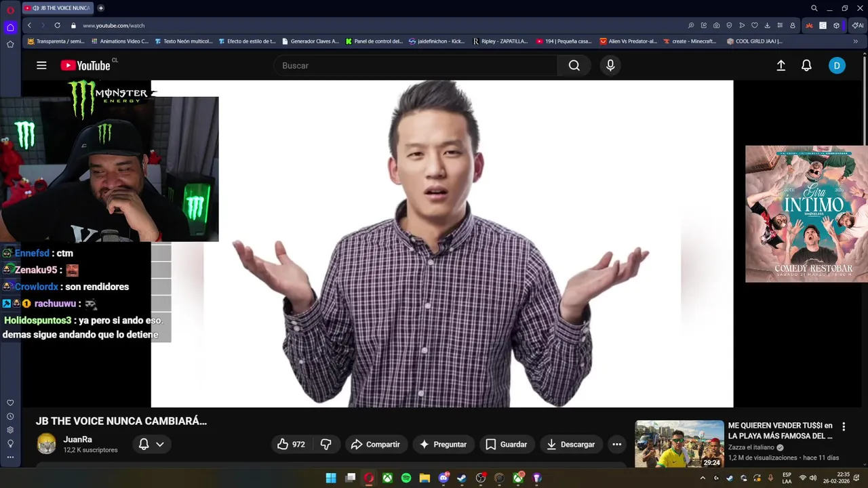The width and height of the screenshot is (868, 488).
Task: Open the Texto Neón multicol... bookmark
Action: pyautogui.click(x=183, y=41)
